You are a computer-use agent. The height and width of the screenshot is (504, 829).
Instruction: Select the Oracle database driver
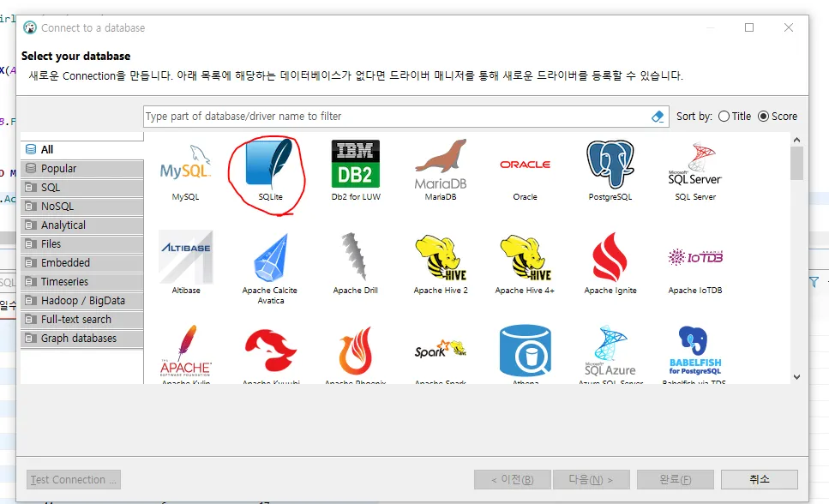tap(525, 165)
